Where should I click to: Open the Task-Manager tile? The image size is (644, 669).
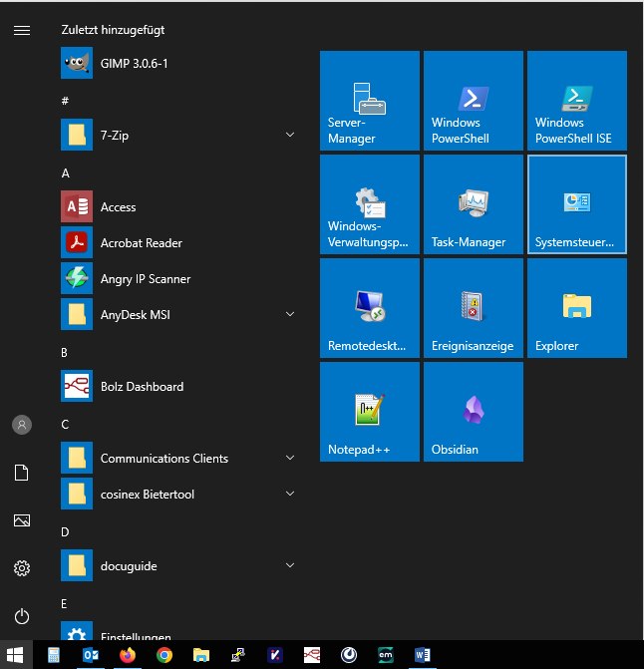pos(473,205)
